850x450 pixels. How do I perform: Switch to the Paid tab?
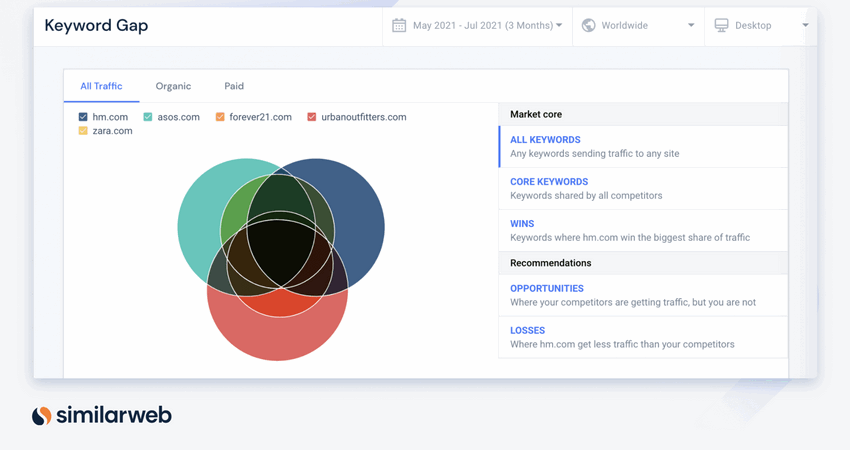coord(234,86)
